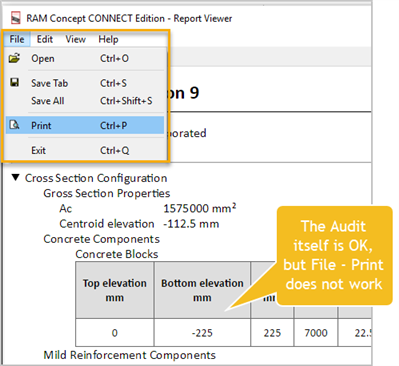Choose Save All from the File menu
The height and width of the screenshot is (366, 399).
[x=85, y=101]
